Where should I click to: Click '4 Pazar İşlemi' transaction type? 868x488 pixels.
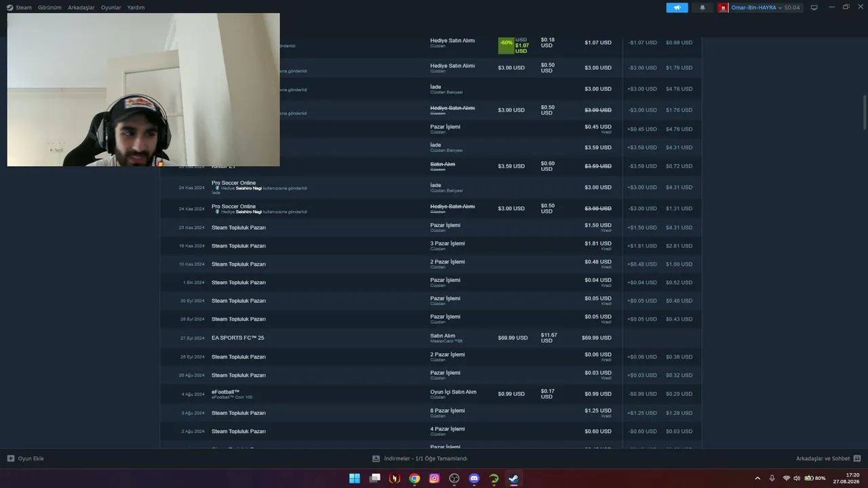pyautogui.click(x=448, y=429)
